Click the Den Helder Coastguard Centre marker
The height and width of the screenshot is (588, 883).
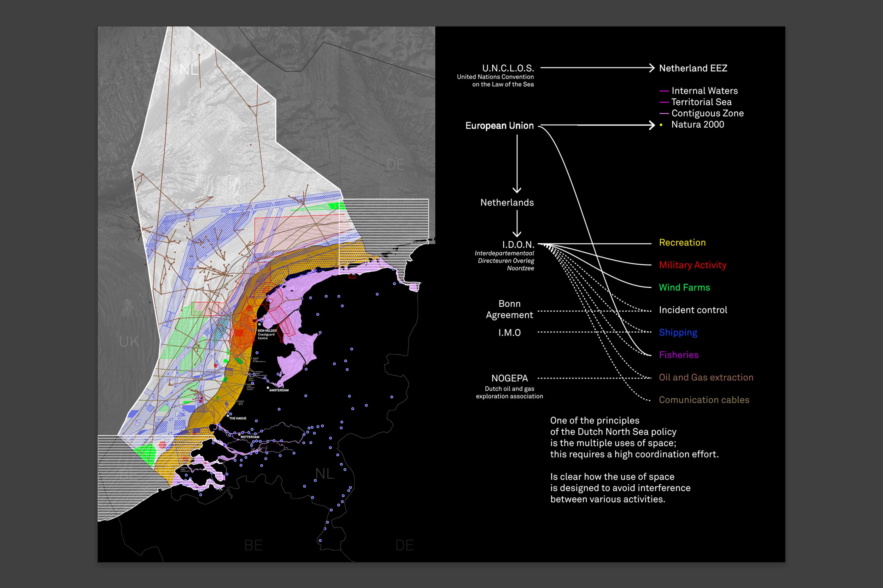(259, 324)
